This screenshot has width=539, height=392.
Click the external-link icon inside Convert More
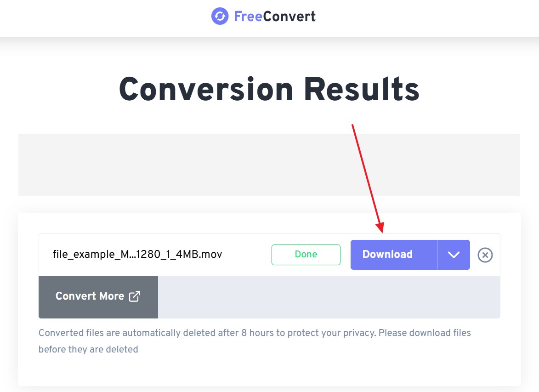[134, 296]
